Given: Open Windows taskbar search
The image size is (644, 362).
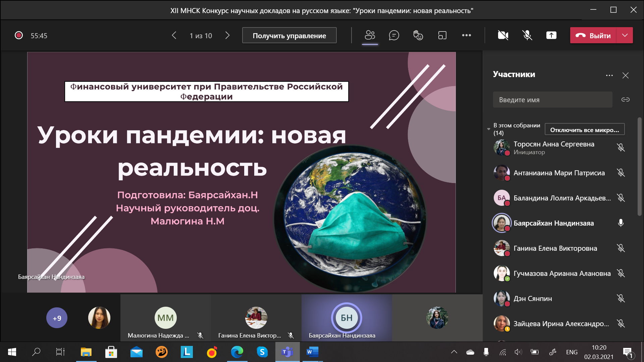Looking at the screenshot, I should click(36, 352).
